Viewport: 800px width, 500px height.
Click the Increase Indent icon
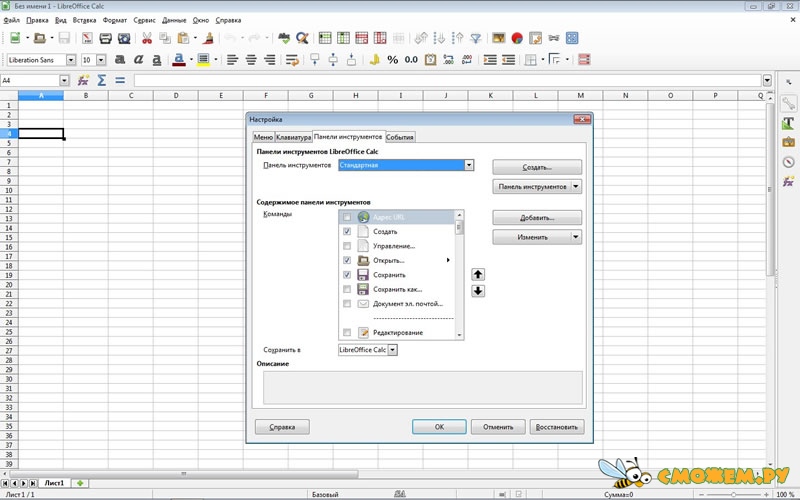pos(490,60)
